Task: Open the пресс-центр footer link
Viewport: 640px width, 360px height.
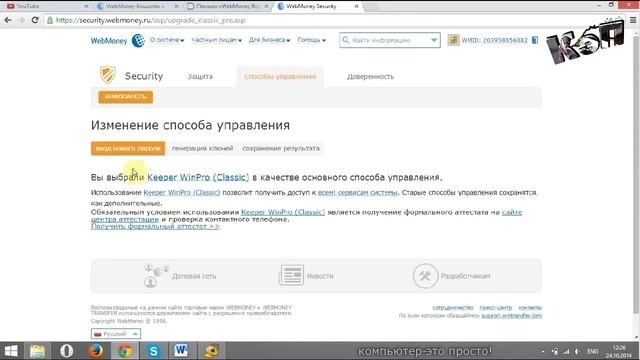Action: pos(496,307)
